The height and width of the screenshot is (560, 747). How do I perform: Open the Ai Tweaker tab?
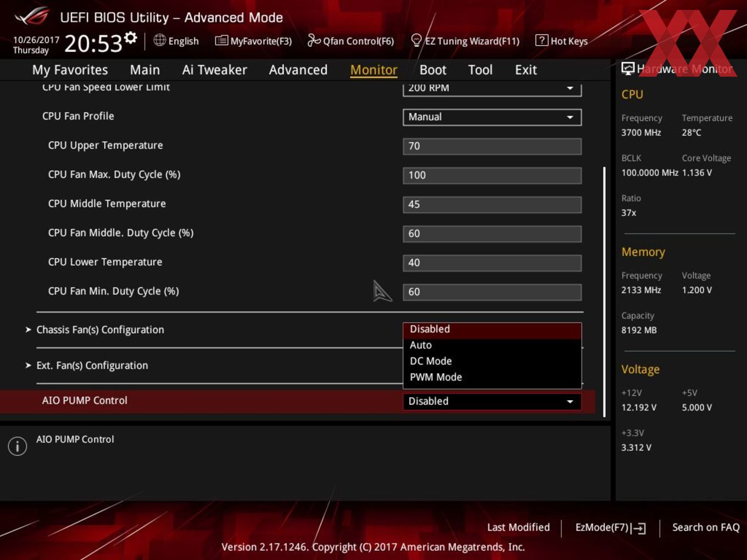pos(214,70)
